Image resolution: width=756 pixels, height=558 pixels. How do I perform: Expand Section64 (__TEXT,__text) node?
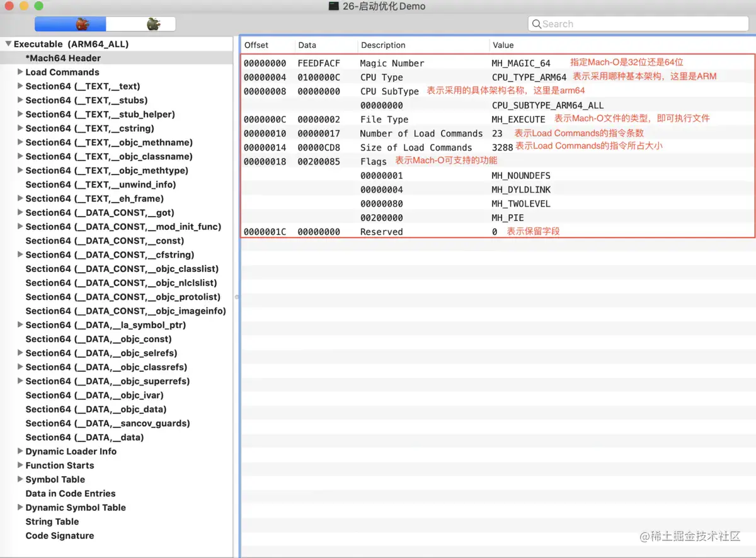20,86
